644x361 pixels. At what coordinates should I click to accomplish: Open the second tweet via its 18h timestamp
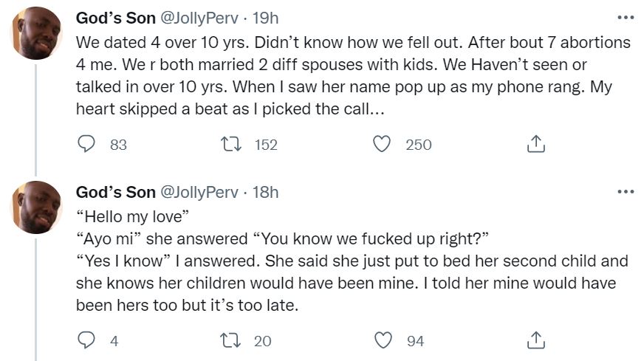pos(266,193)
